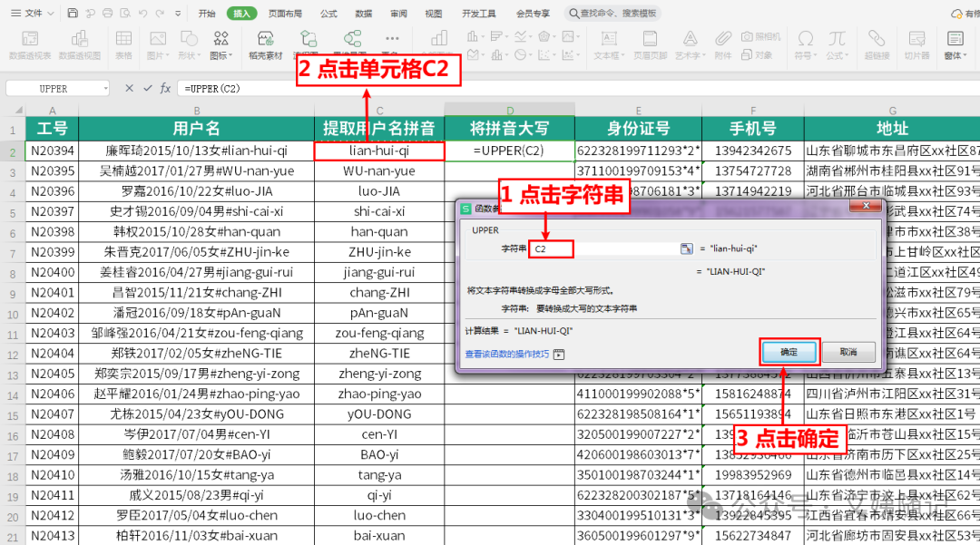Click the 稻壳素材 store icon
The image size is (980, 545).
click(266, 39)
